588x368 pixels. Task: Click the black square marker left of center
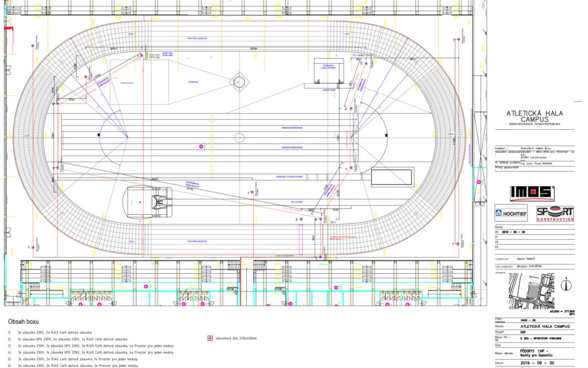(98, 134)
